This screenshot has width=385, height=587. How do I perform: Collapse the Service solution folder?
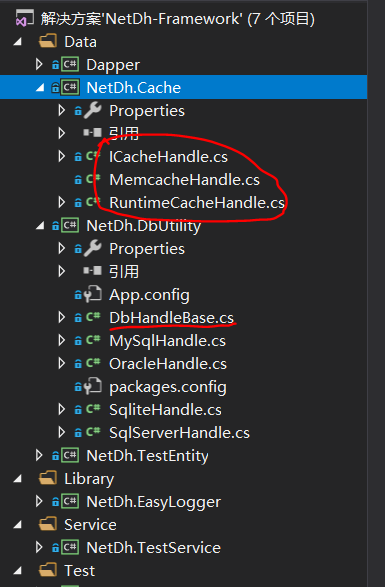(17, 525)
